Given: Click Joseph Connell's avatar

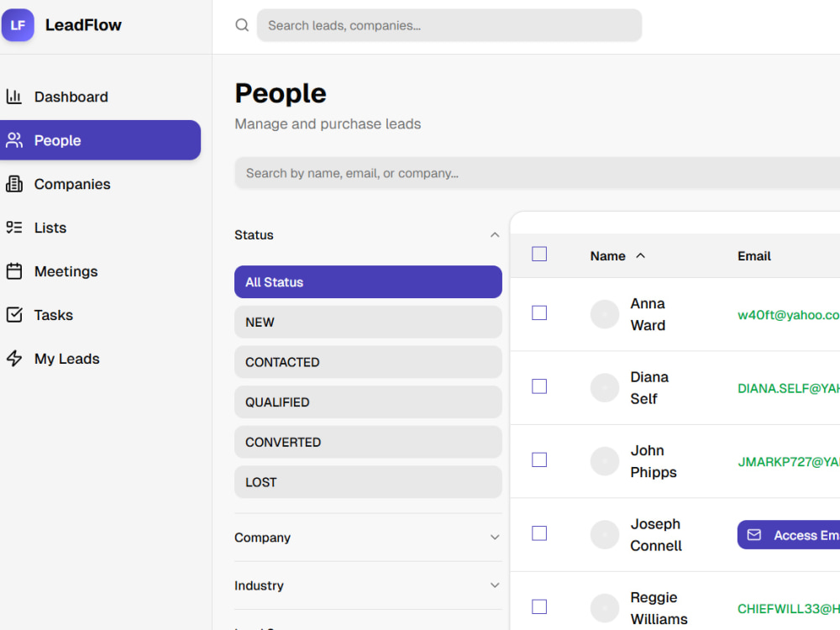Looking at the screenshot, I should tap(605, 534).
